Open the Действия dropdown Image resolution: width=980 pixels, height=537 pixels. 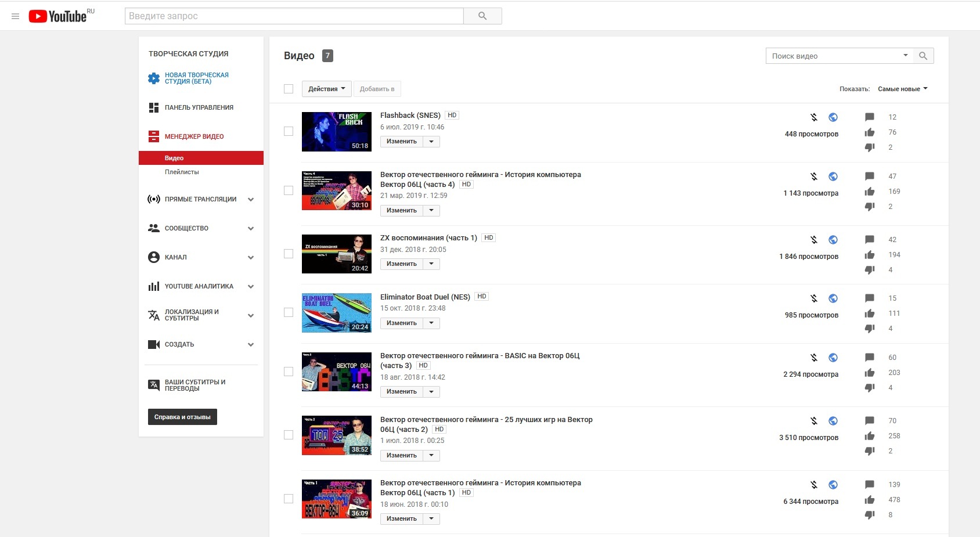pos(327,89)
